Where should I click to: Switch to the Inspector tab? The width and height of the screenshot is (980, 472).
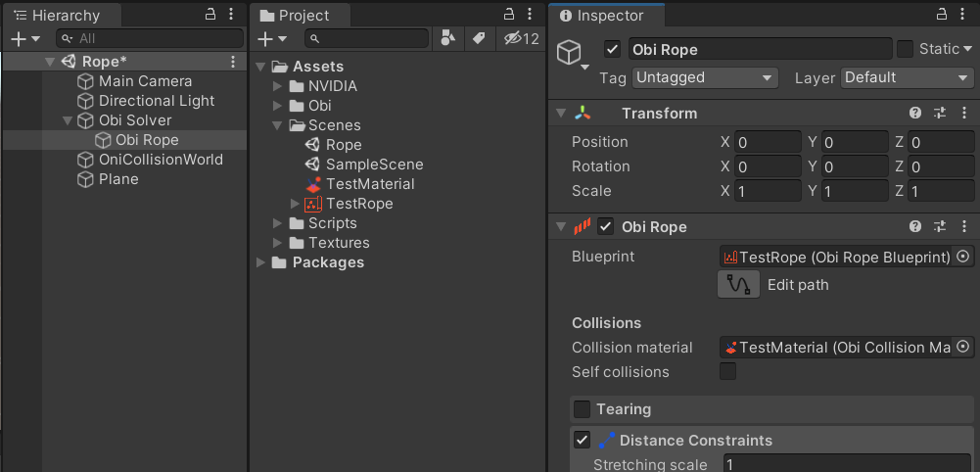608,15
